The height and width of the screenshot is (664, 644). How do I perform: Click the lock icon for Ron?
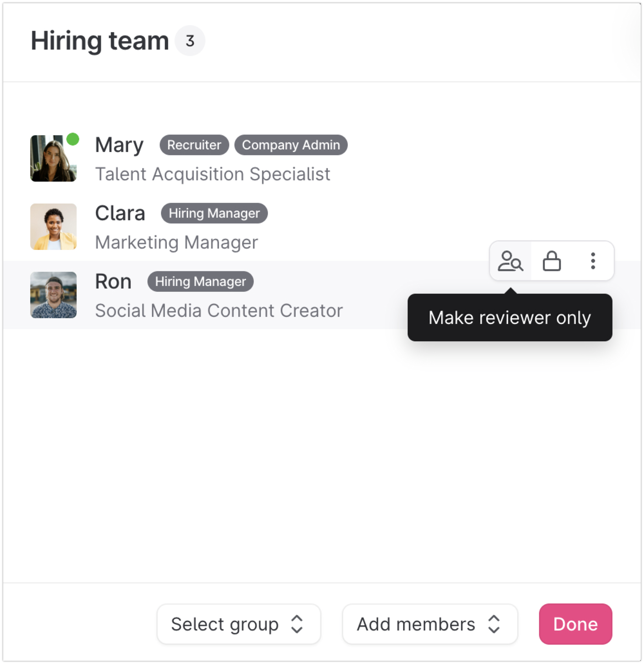click(552, 261)
